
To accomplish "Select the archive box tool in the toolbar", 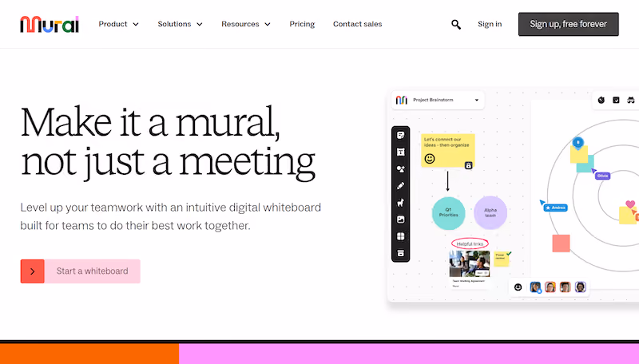I will tap(401, 253).
